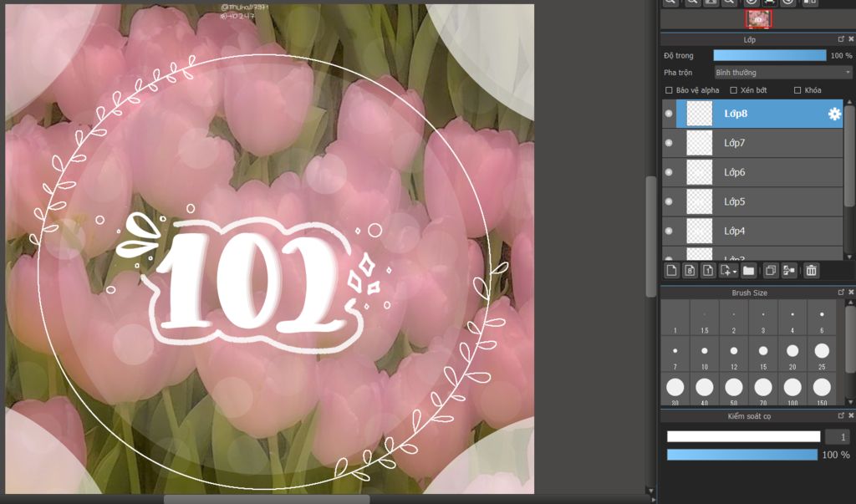
Task: Click the Lớp8 layer thumbnail
Action: [x=700, y=114]
